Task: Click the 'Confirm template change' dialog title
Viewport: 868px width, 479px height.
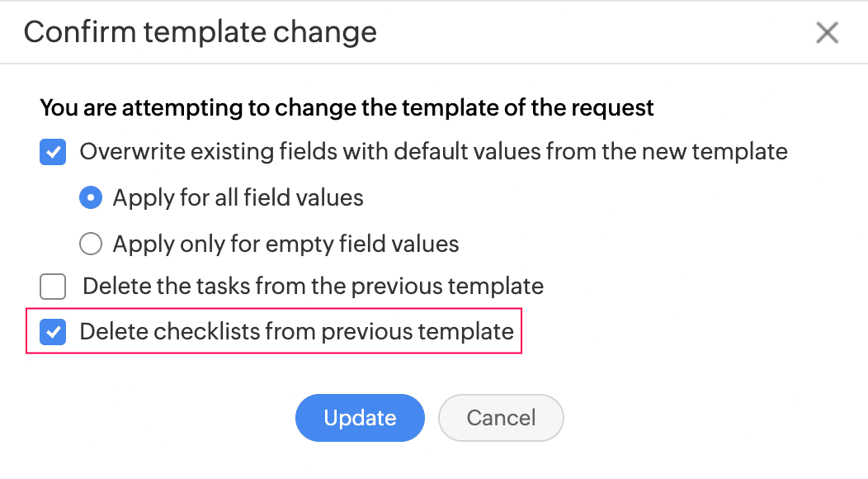Action: coord(200,32)
